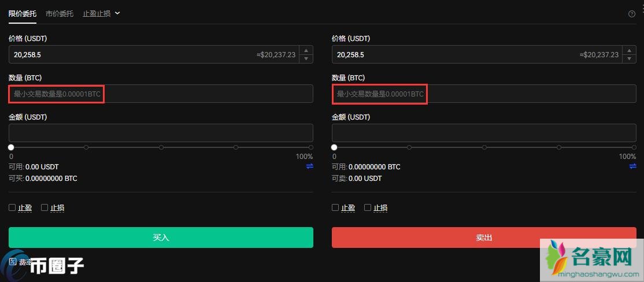Increase buy price with up stepper arrow
The height and width of the screenshot is (282, 644).
(306, 50)
